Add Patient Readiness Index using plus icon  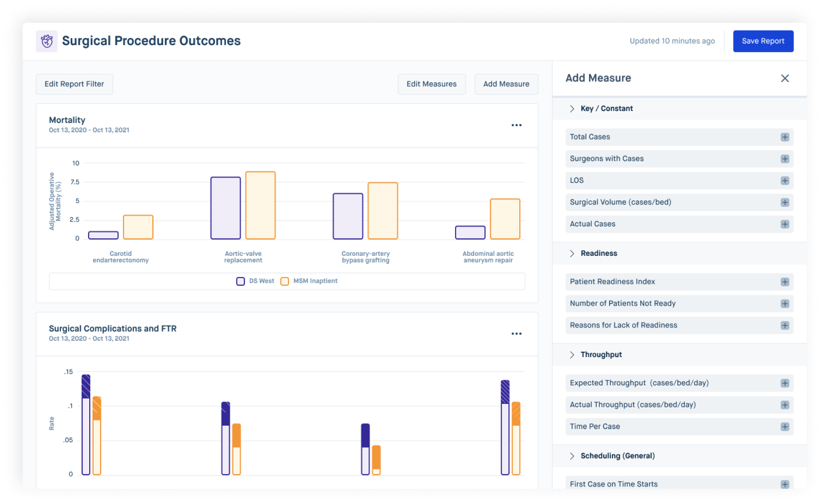click(785, 282)
